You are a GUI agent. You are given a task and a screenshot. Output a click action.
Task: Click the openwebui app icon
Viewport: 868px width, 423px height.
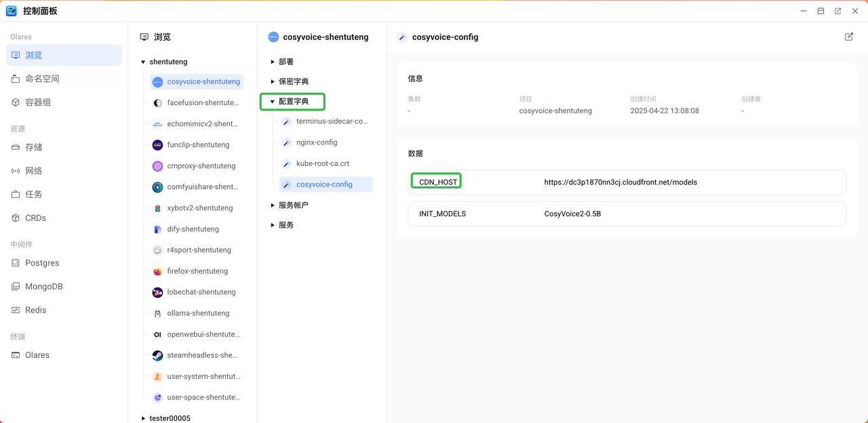click(157, 334)
